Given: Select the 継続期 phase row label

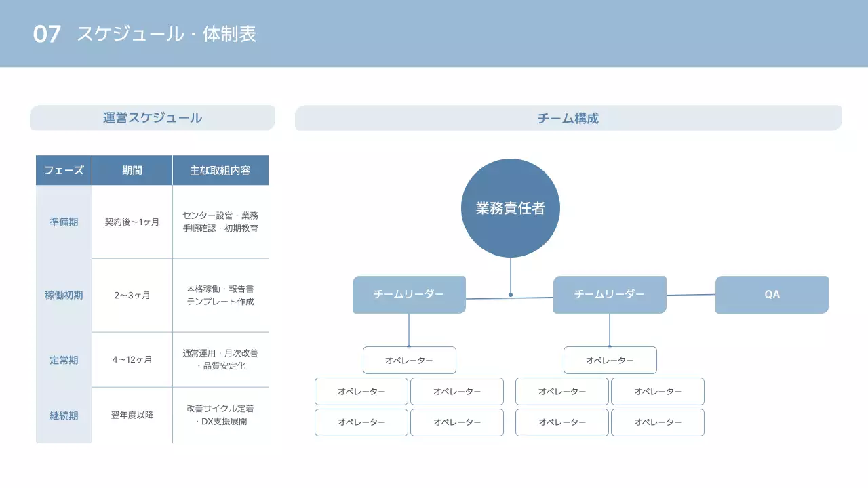Looking at the screenshot, I should [x=63, y=415].
